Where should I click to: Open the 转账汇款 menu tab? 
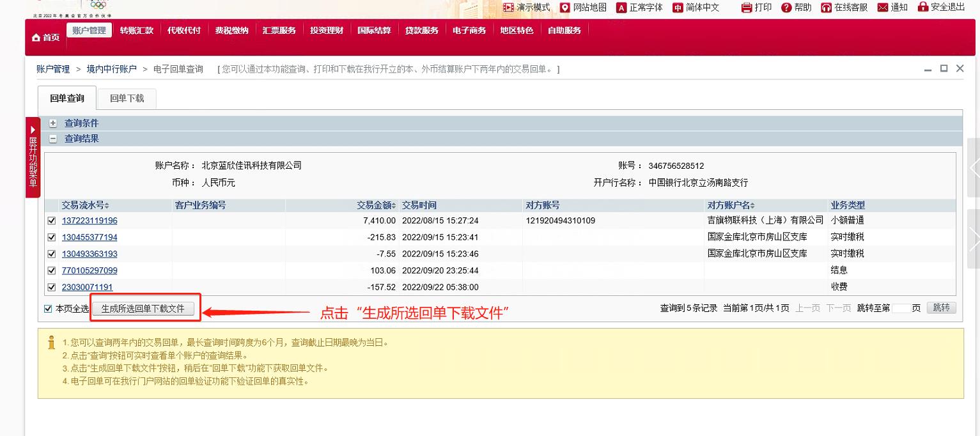tap(136, 30)
